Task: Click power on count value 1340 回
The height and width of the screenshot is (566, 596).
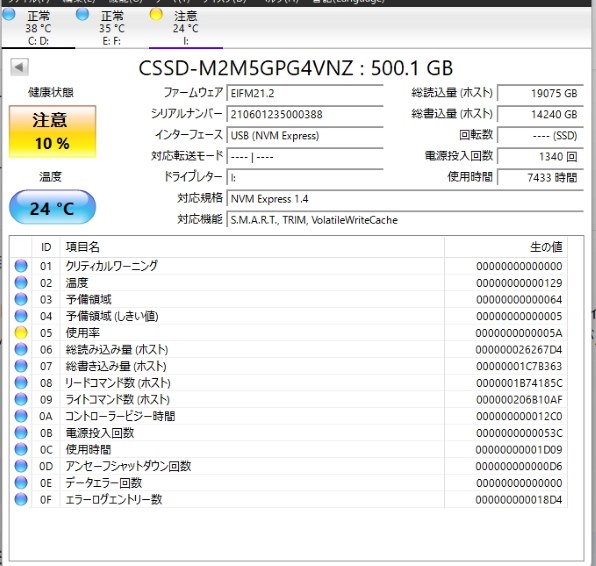Action: 540,157
